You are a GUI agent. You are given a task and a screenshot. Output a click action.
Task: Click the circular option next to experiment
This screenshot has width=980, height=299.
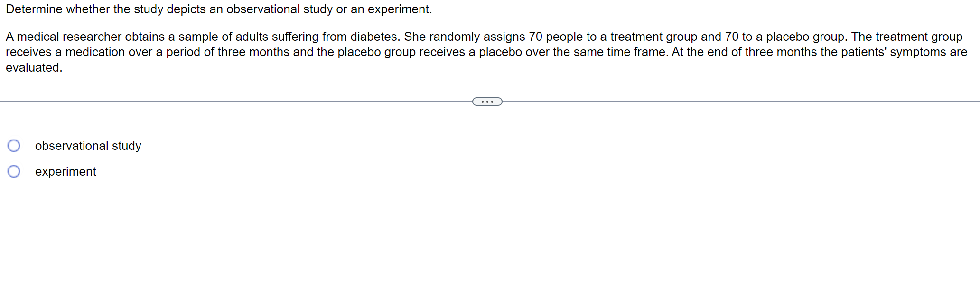tap(14, 171)
